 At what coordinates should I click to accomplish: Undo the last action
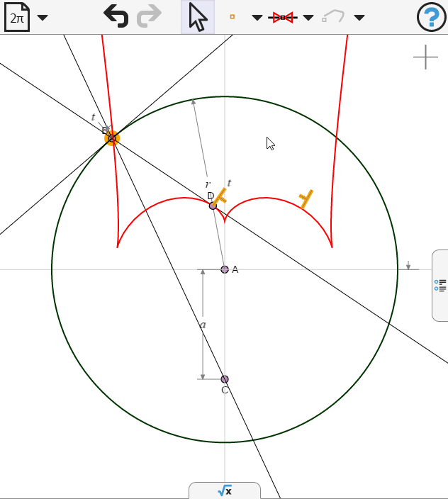[116, 16]
